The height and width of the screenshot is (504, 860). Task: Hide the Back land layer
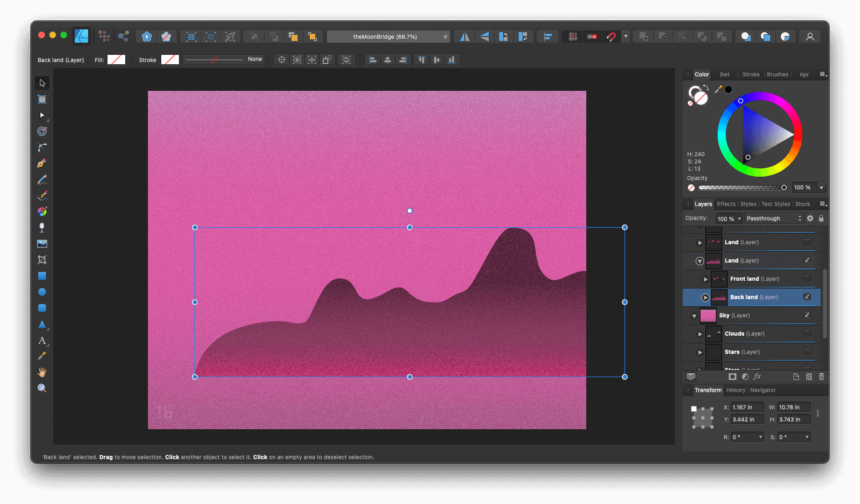[x=807, y=297]
